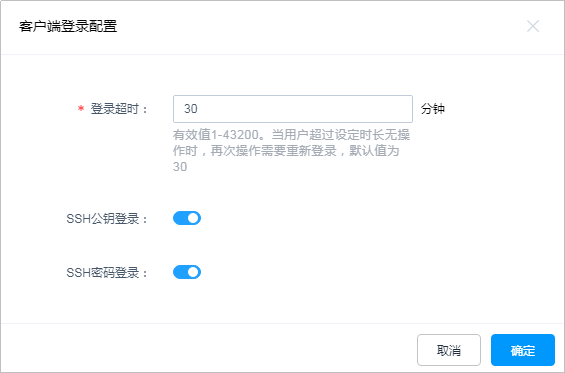Close the 客户端登录配置 dialog with X
Screen dimensions: 565x373
[533, 26]
